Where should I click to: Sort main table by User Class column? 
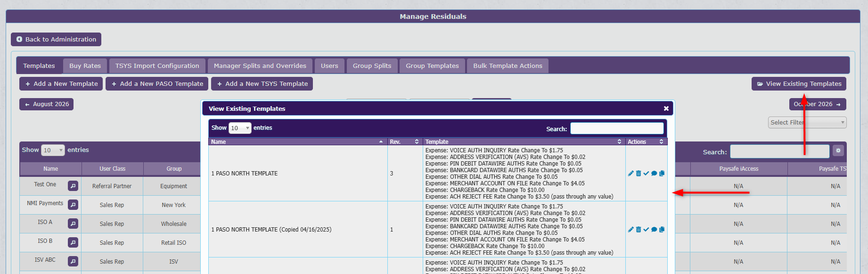(x=113, y=169)
